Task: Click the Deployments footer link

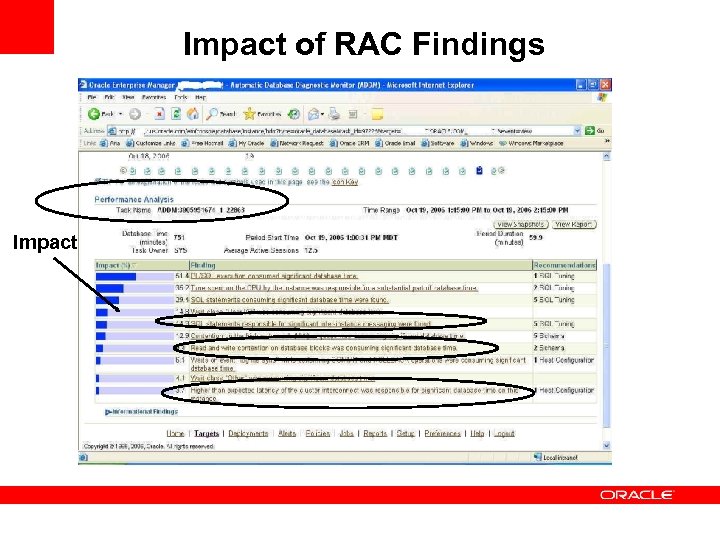Action: [248, 433]
